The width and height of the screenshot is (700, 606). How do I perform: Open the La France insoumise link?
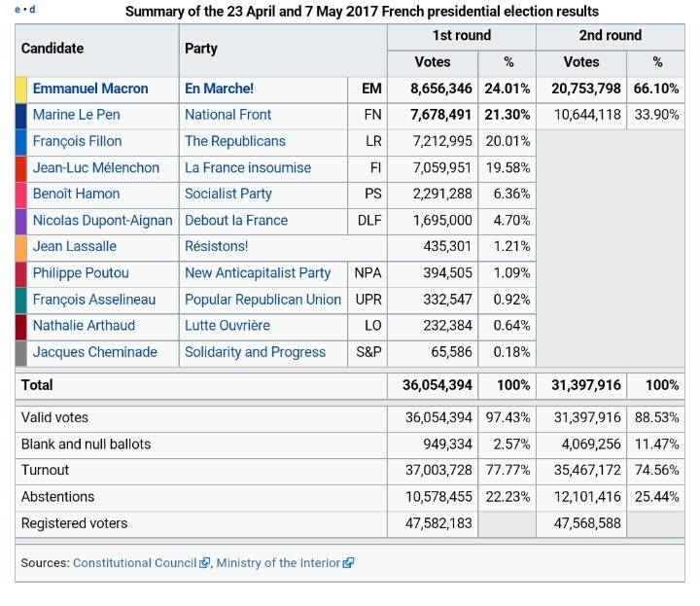coord(248,167)
